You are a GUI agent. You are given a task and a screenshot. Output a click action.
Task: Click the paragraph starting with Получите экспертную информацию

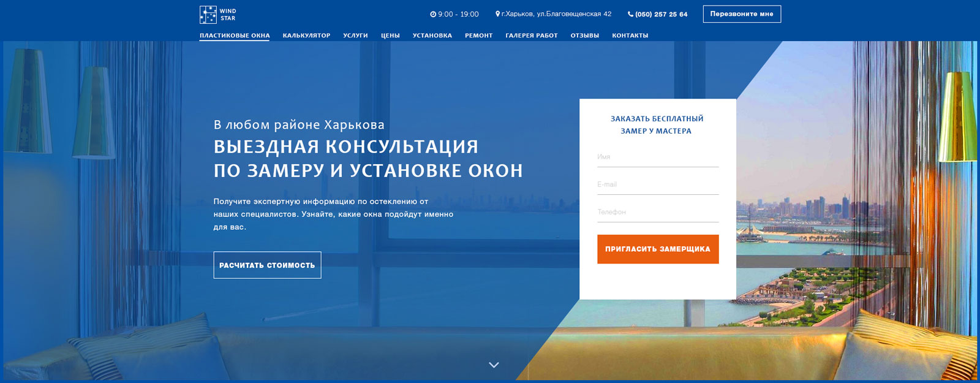pyautogui.click(x=333, y=214)
